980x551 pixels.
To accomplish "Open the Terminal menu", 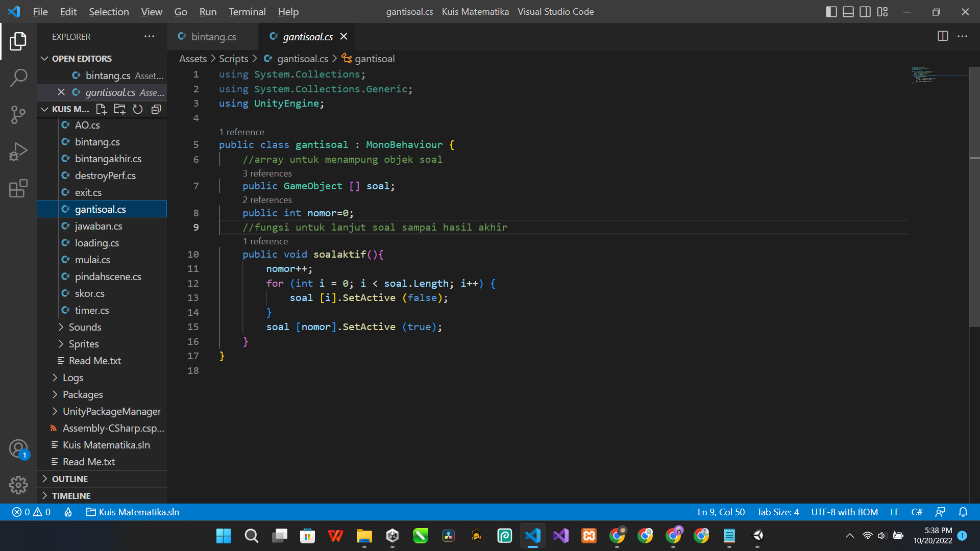I will 247,12.
